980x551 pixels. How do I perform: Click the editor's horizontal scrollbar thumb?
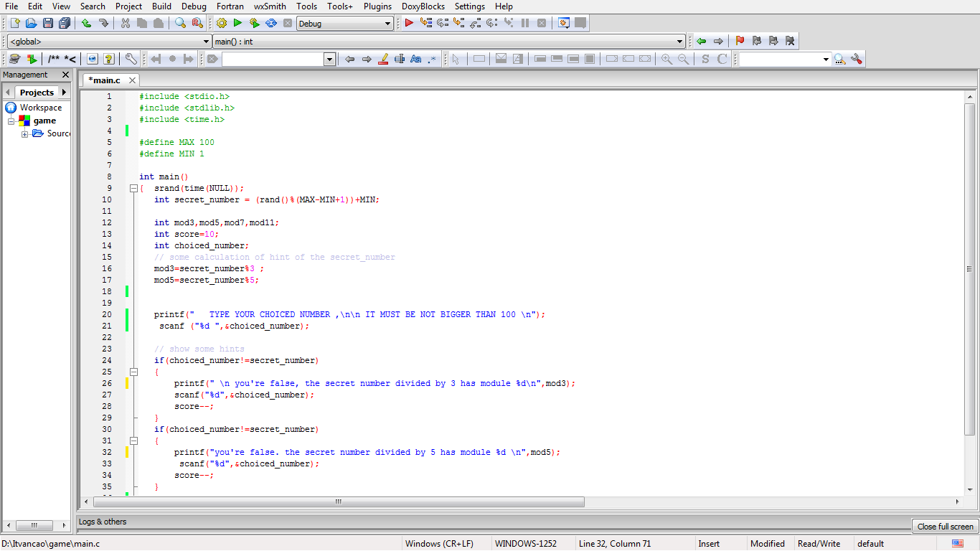tap(339, 501)
